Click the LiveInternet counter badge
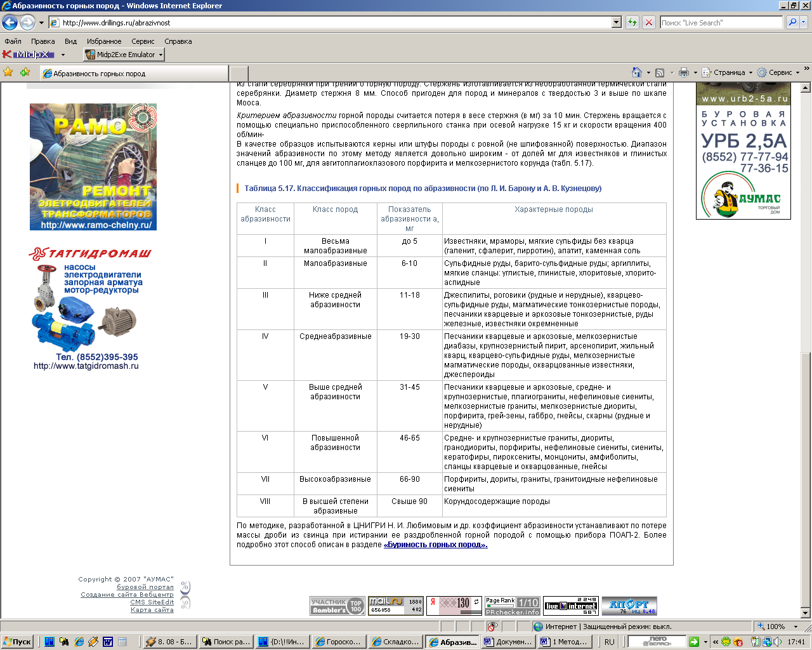Viewport: 812px width, 650px height. tap(571, 606)
